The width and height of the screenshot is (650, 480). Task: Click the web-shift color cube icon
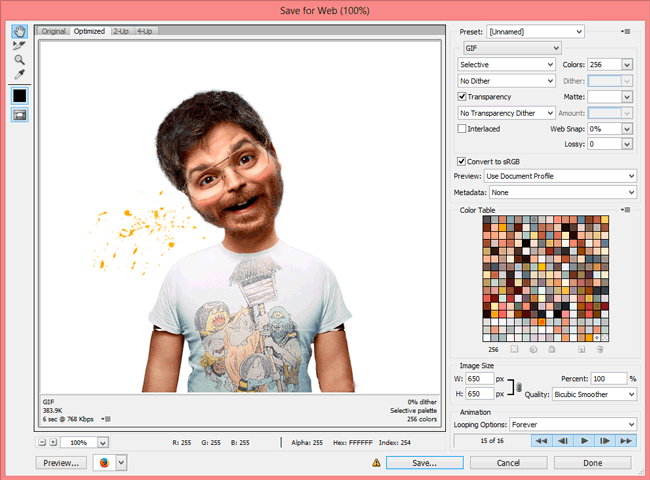click(533, 349)
